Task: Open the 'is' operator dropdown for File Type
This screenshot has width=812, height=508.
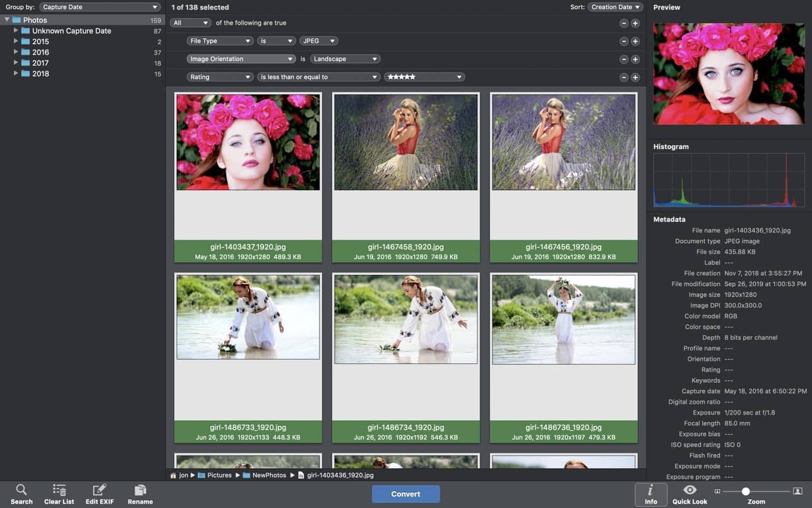Action: tap(276, 41)
